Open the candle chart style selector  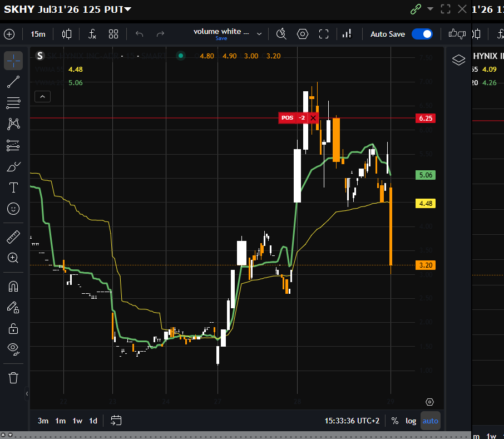point(67,34)
